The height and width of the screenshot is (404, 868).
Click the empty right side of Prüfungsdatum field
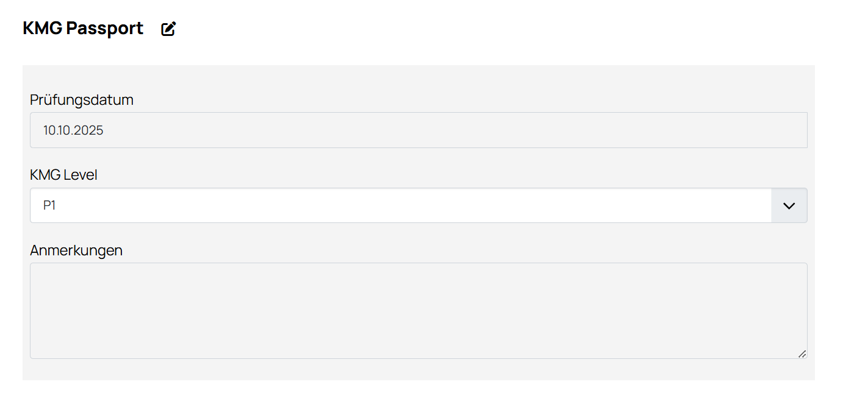click(x=610, y=130)
